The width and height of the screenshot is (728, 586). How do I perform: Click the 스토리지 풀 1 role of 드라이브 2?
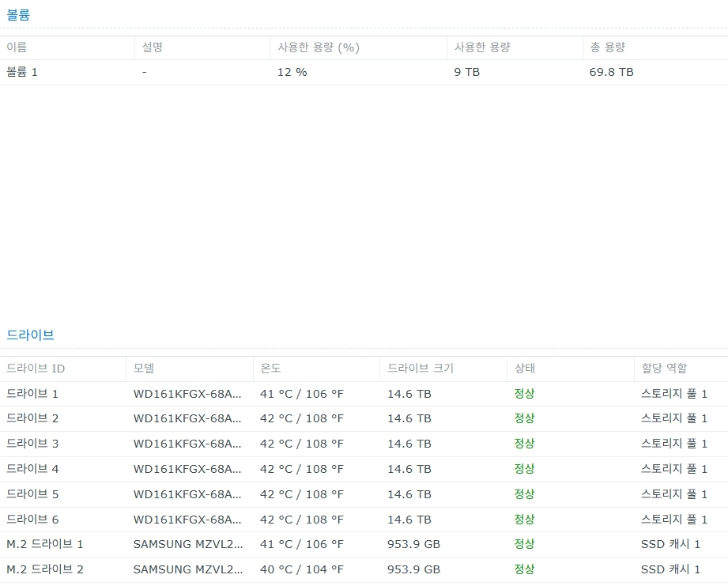coord(674,418)
